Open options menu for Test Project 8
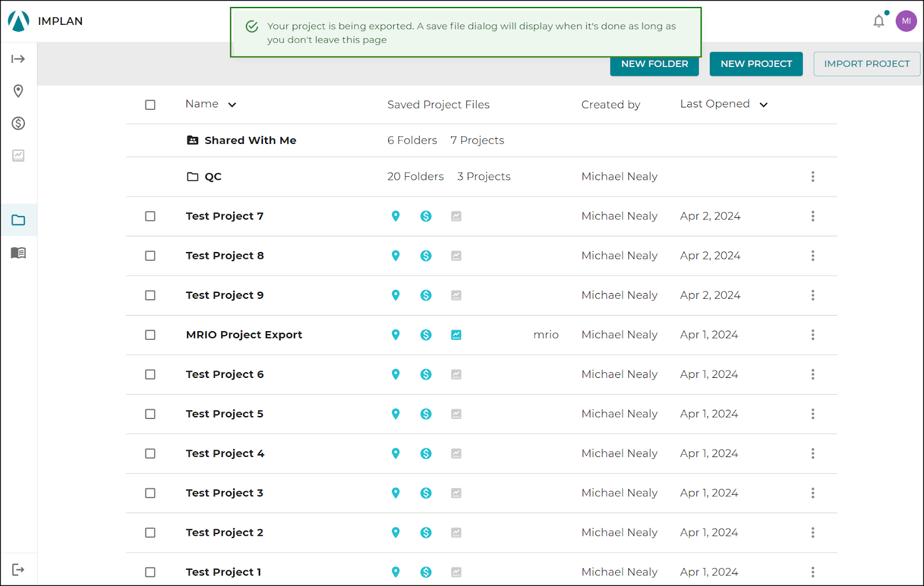The image size is (924, 586). pyautogui.click(x=813, y=256)
